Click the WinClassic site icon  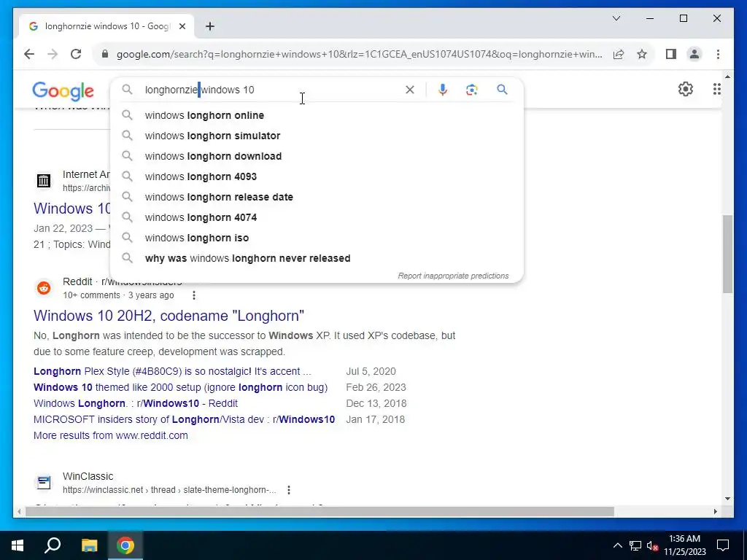coord(44,483)
